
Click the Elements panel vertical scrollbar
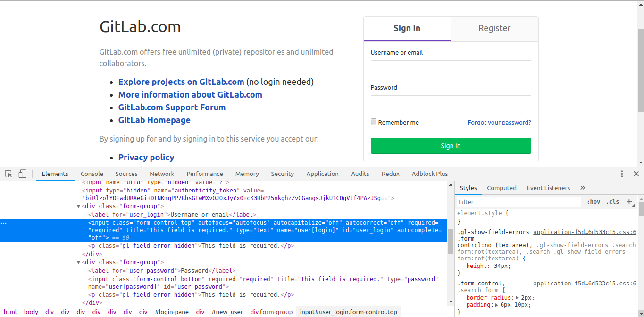click(x=451, y=241)
